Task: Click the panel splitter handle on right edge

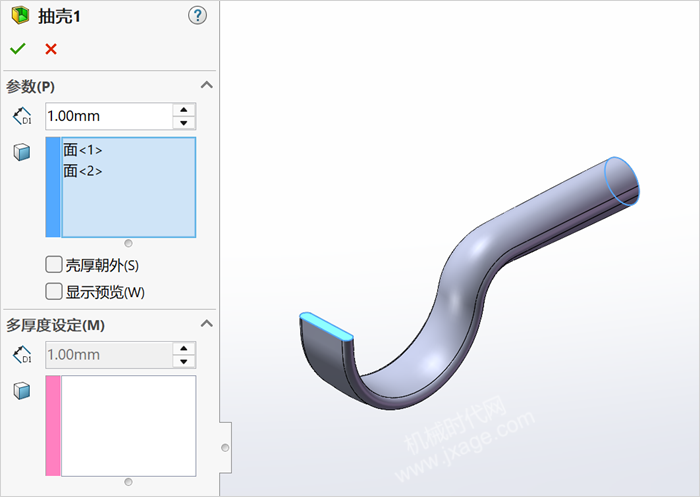Action: (225, 447)
